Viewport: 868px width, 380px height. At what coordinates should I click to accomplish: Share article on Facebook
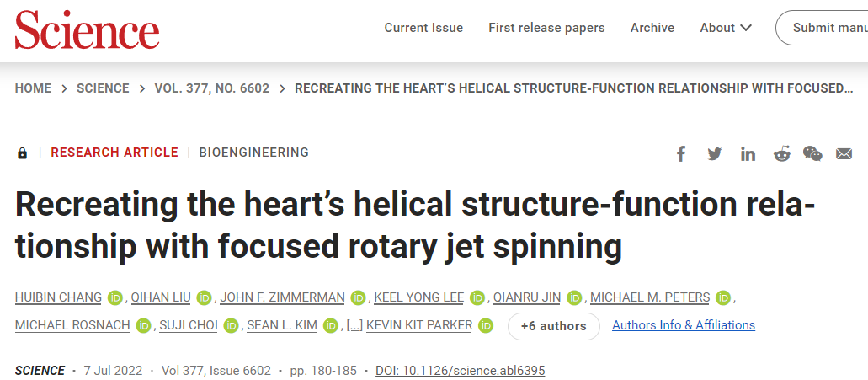[x=681, y=153]
